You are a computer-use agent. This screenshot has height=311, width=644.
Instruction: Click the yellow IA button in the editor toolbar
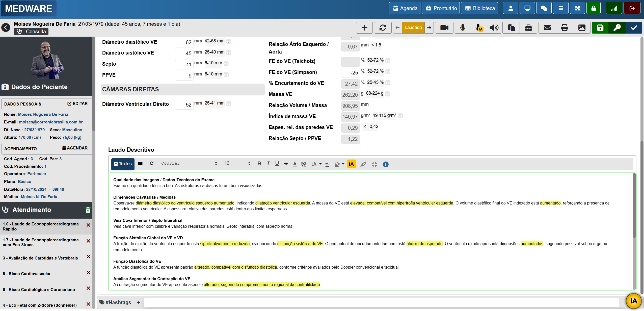pos(351,164)
